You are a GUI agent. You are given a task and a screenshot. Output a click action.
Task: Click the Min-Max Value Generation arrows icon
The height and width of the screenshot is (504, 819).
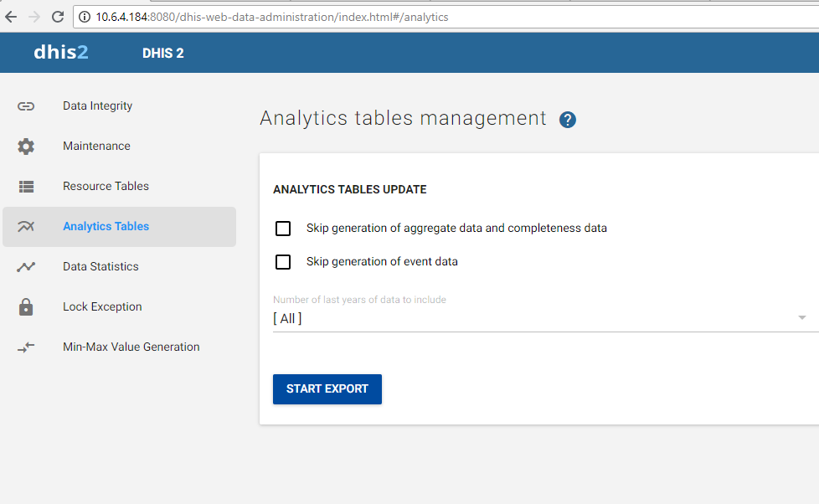click(x=26, y=347)
